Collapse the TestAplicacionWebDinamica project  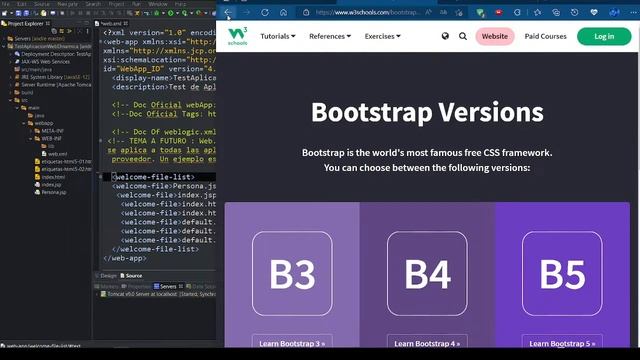pos(4,47)
